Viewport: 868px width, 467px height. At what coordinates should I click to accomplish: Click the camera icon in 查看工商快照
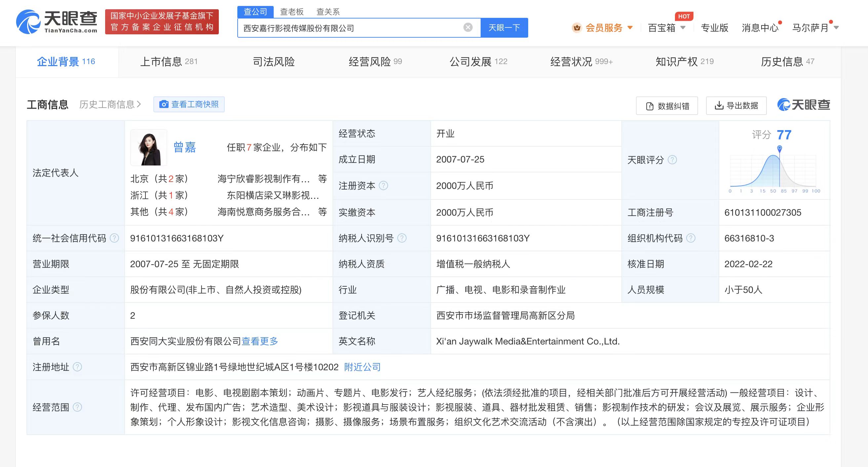(x=164, y=104)
